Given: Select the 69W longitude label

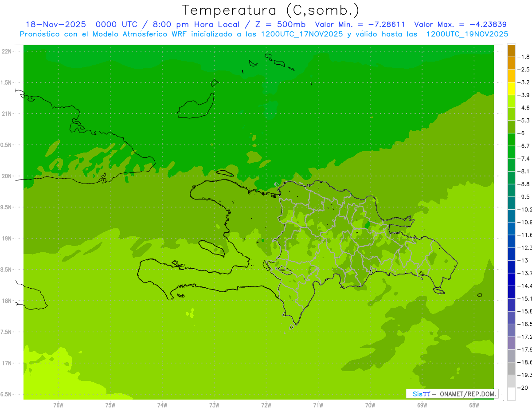Looking at the screenshot, I should tap(422, 405).
